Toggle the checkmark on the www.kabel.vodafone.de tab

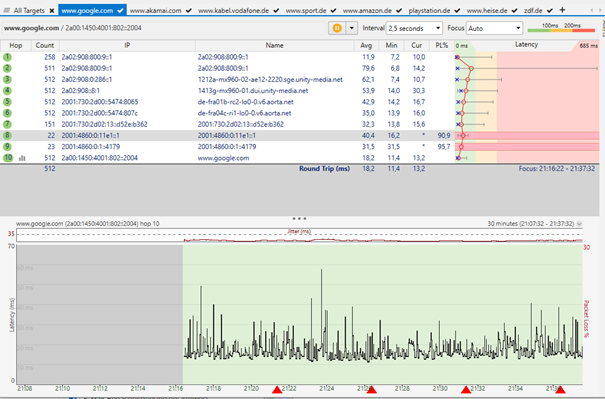(x=276, y=10)
